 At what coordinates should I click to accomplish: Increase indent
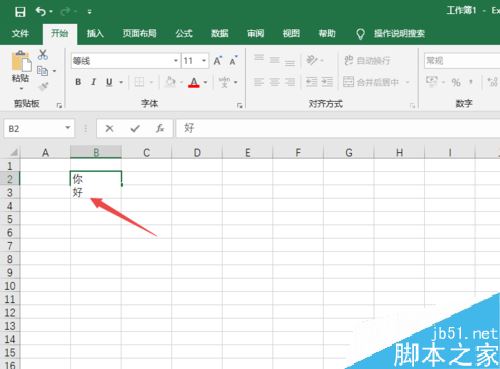click(x=327, y=82)
